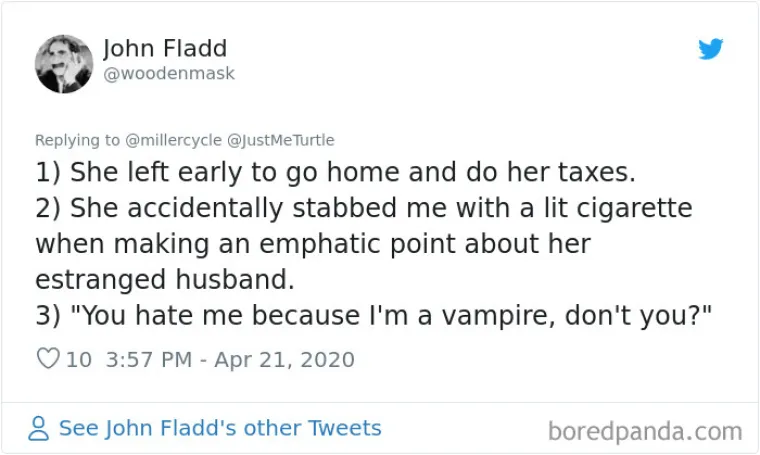The image size is (760, 455).
Task: Click the like count of 10
Action: (x=78, y=359)
